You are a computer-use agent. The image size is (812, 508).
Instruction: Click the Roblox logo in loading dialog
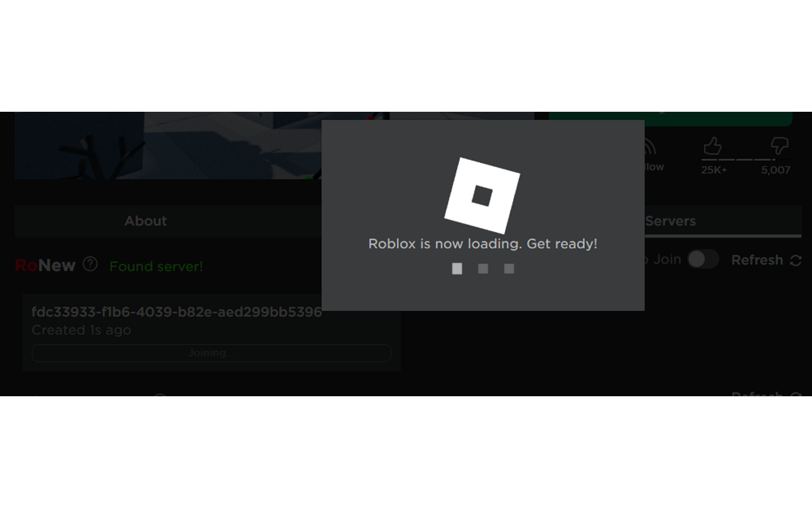tap(482, 196)
